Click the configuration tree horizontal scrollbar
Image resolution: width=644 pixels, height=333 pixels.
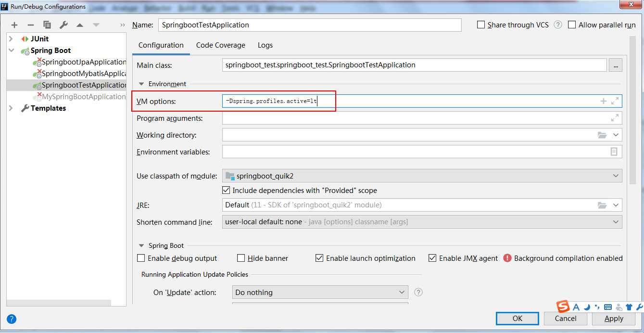click(x=59, y=303)
